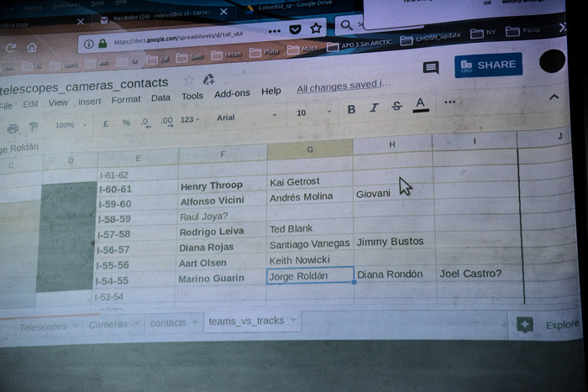The width and height of the screenshot is (588, 392).
Task: Click the blue SHARE button
Action: coord(488,65)
